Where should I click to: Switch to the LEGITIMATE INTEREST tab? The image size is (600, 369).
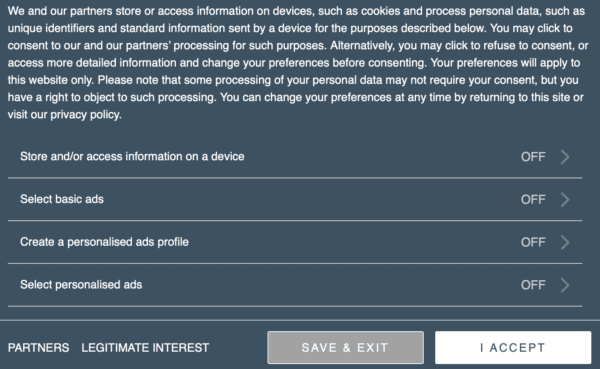coord(145,348)
